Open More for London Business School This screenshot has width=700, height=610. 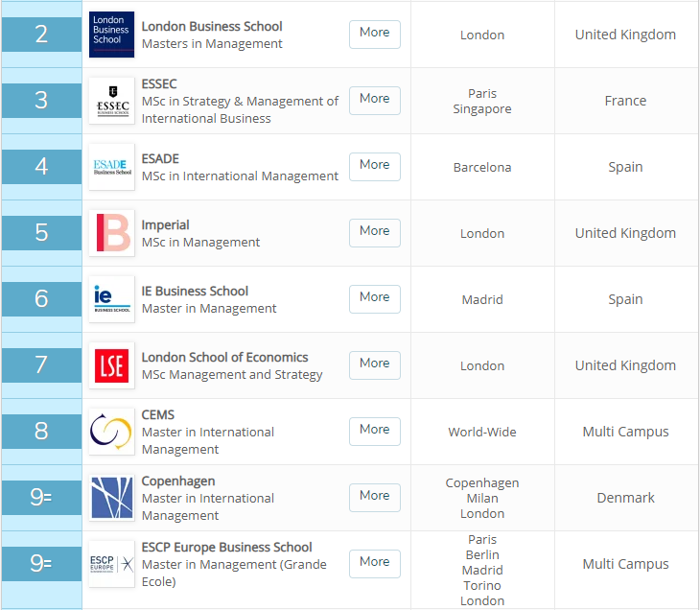(x=375, y=35)
